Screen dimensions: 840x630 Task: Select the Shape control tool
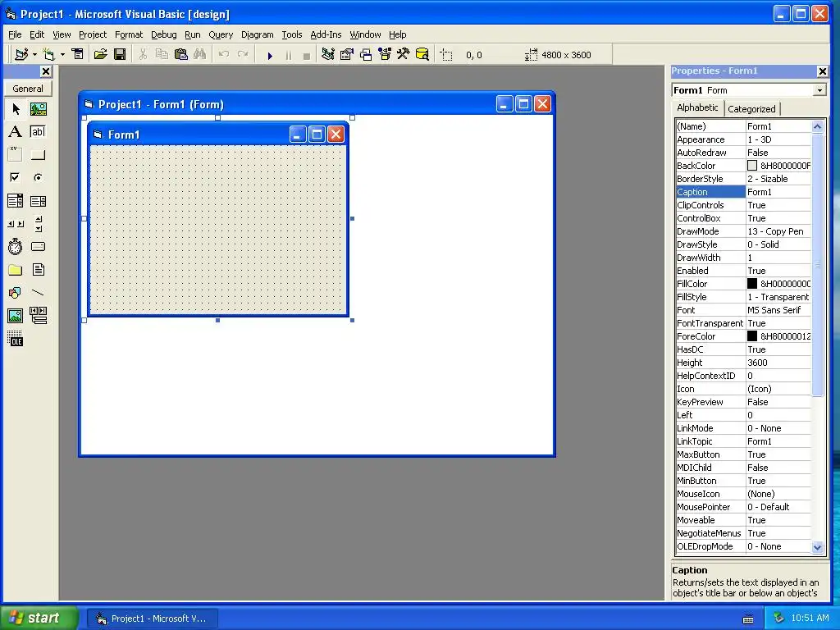(x=16, y=293)
